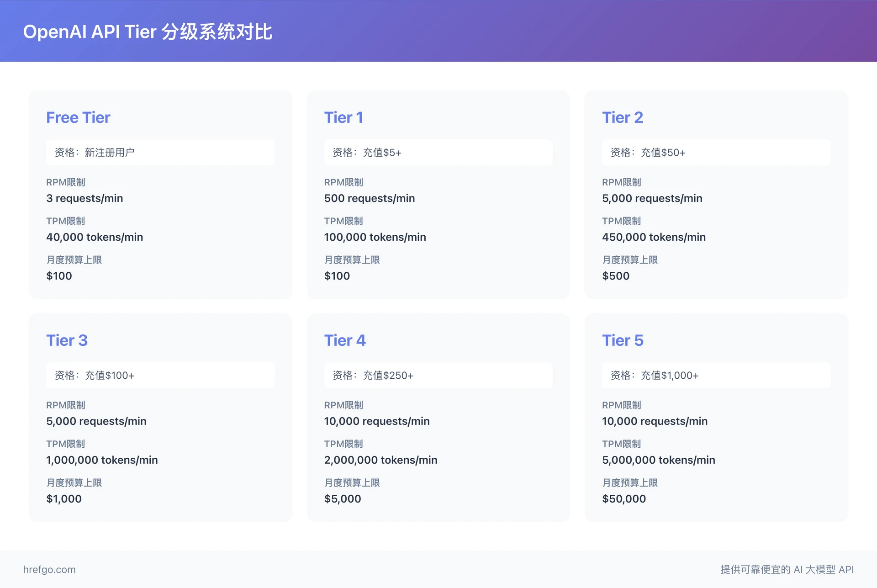
Task: Select the Free Tier card title
Action: click(x=78, y=117)
